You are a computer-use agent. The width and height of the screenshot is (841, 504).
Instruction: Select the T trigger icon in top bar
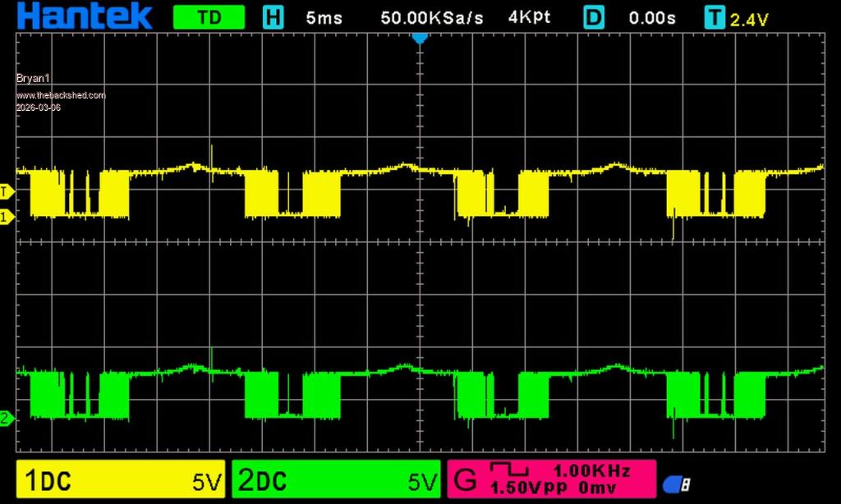pyautogui.click(x=715, y=18)
